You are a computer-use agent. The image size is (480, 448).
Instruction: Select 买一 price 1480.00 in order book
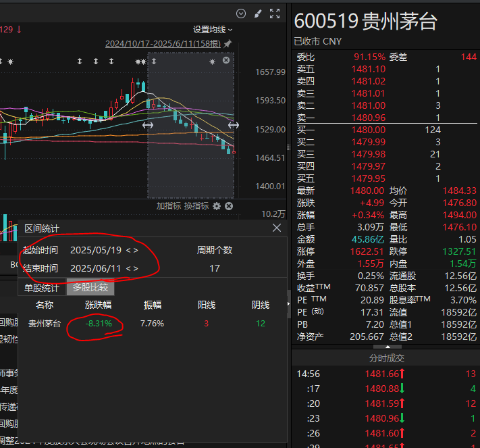point(369,130)
